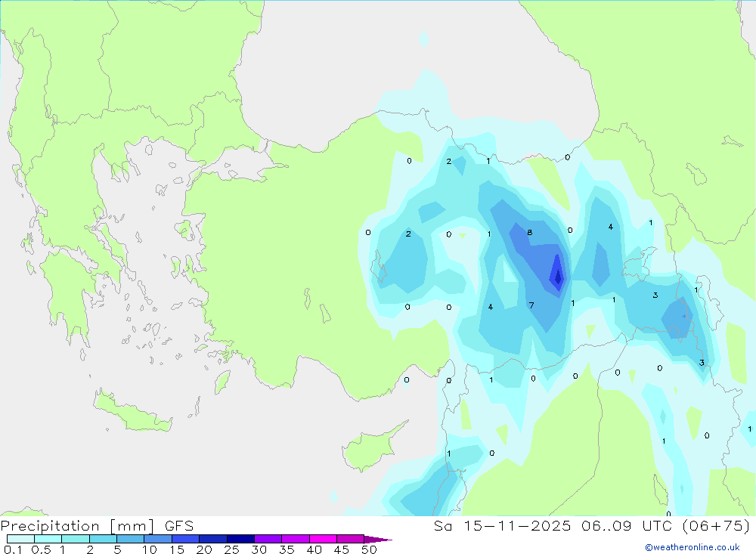
Task: Click the legend label '0.1'
Action: (x=13, y=549)
